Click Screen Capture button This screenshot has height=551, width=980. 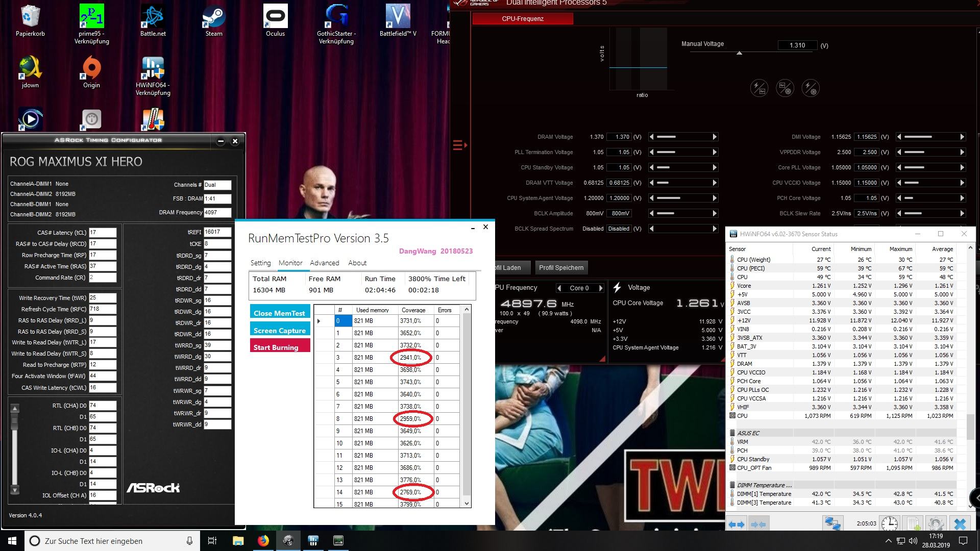[280, 330]
